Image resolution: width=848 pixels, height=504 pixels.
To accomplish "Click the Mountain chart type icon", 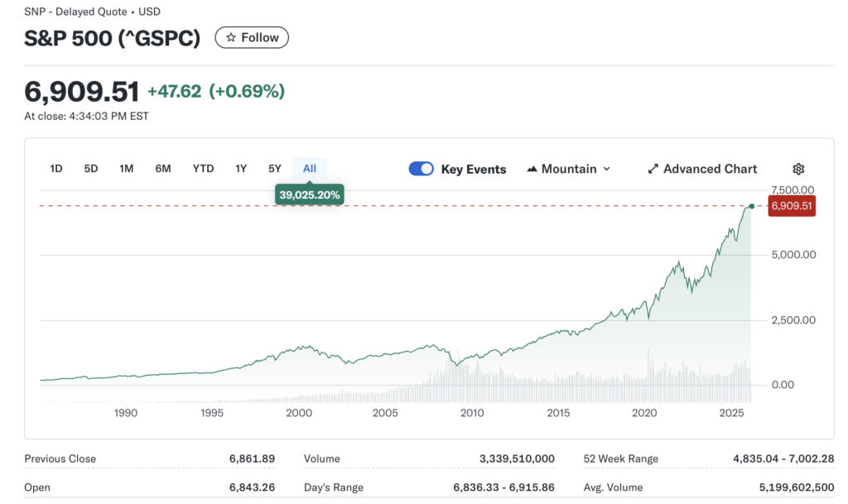I will pyautogui.click(x=532, y=169).
